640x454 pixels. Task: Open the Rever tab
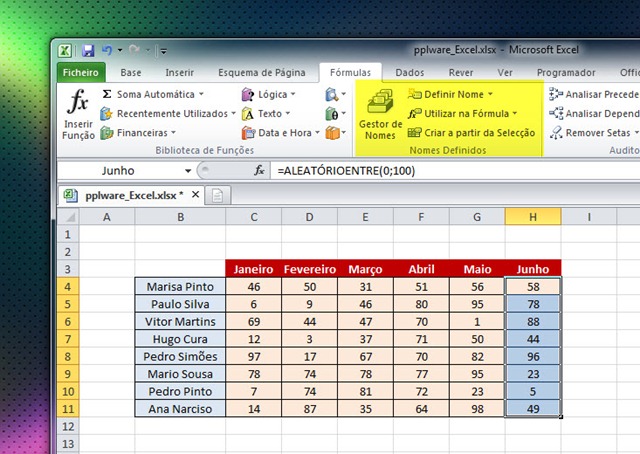[461, 72]
